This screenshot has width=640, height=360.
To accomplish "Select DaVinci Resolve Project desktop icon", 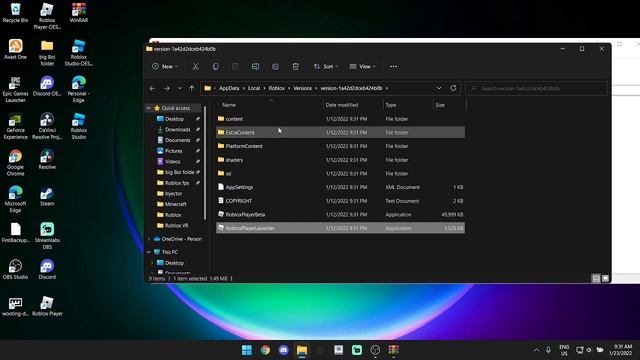I will pos(47,127).
